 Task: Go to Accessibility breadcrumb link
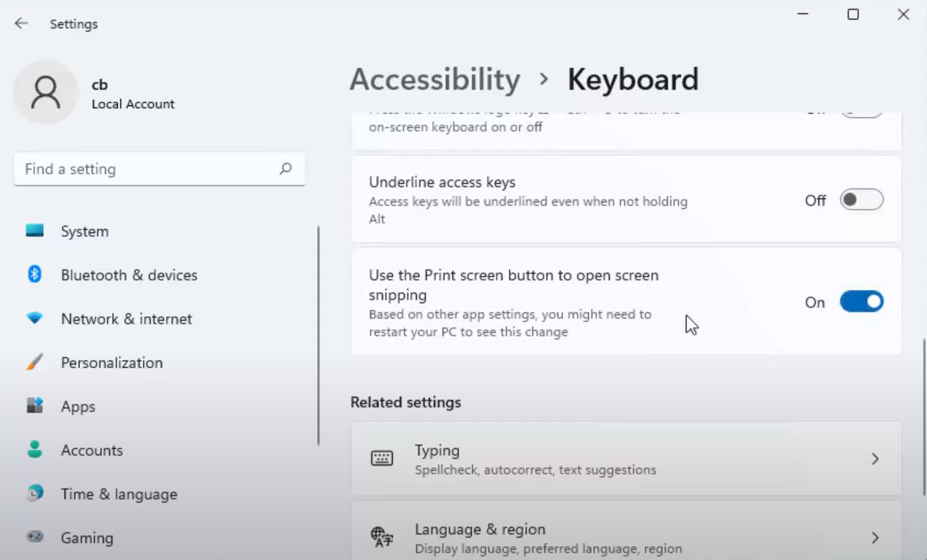[x=435, y=80]
